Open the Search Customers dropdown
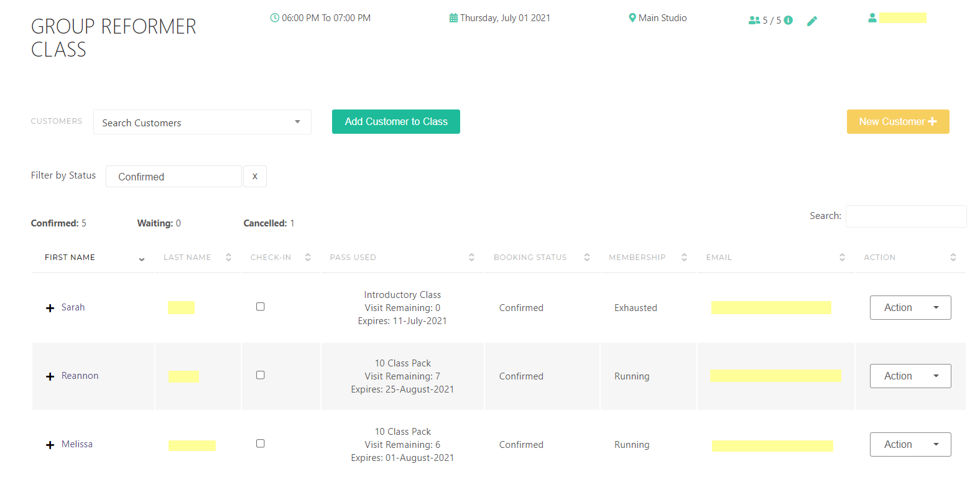 click(202, 123)
